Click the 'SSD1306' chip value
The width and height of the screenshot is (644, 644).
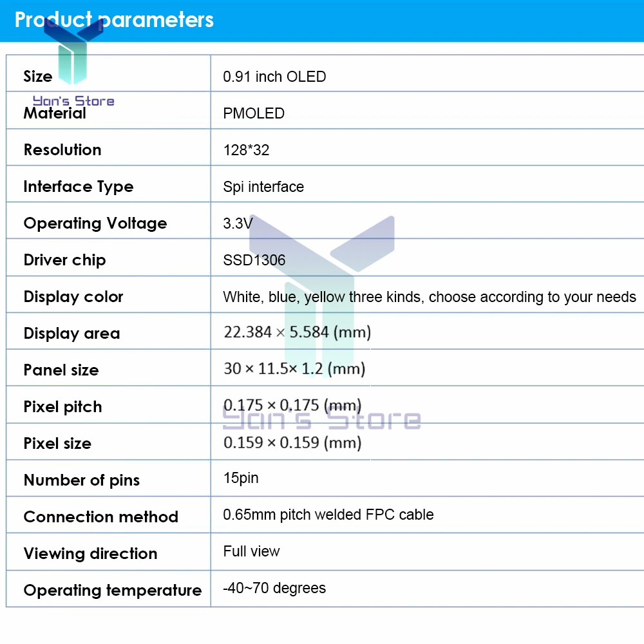254,260
